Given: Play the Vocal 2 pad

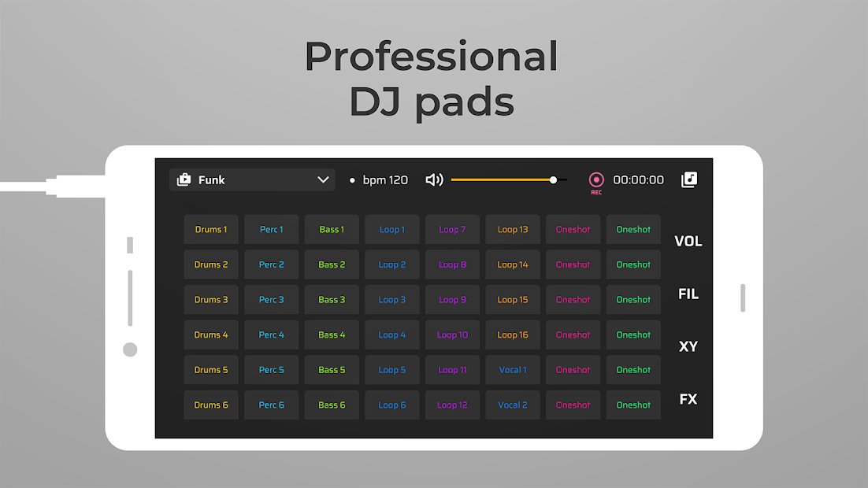Looking at the screenshot, I should (x=513, y=405).
